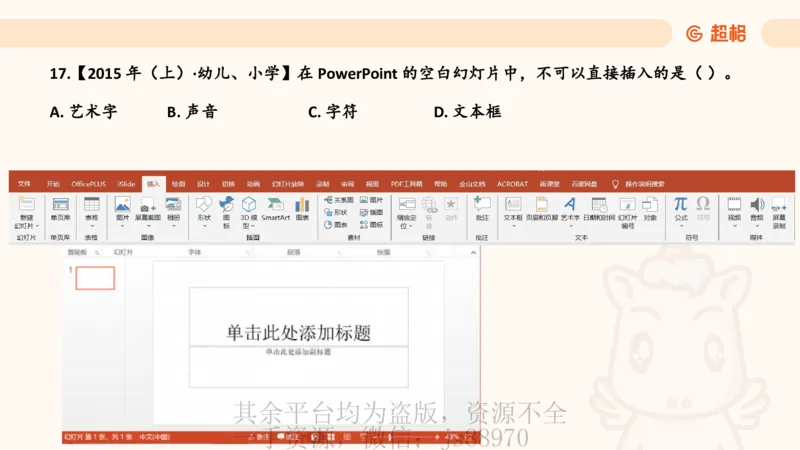Click the 43% zoom level
The height and width of the screenshot is (450, 800).
pyautogui.click(x=453, y=437)
